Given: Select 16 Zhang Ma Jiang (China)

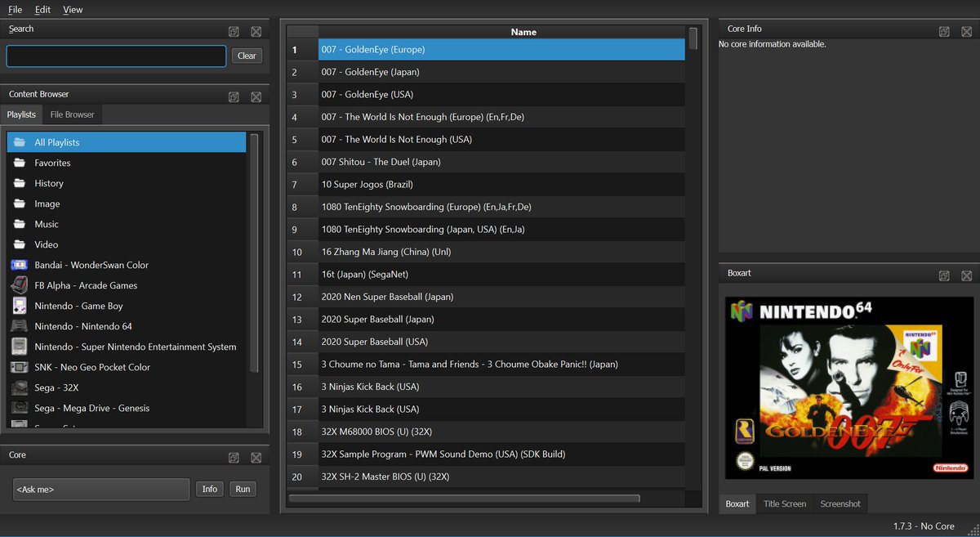Looking at the screenshot, I should [501, 252].
